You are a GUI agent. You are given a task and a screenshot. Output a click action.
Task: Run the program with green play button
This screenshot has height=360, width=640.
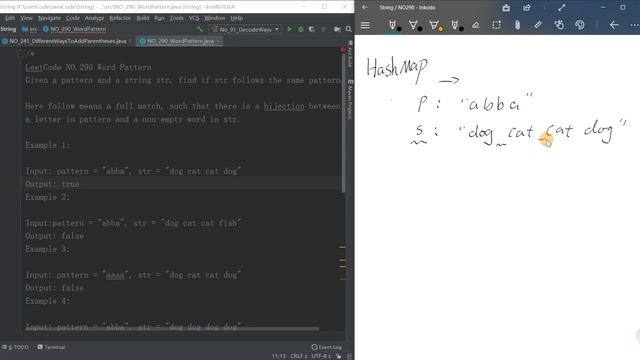pyautogui.click(x=289, y=29)
